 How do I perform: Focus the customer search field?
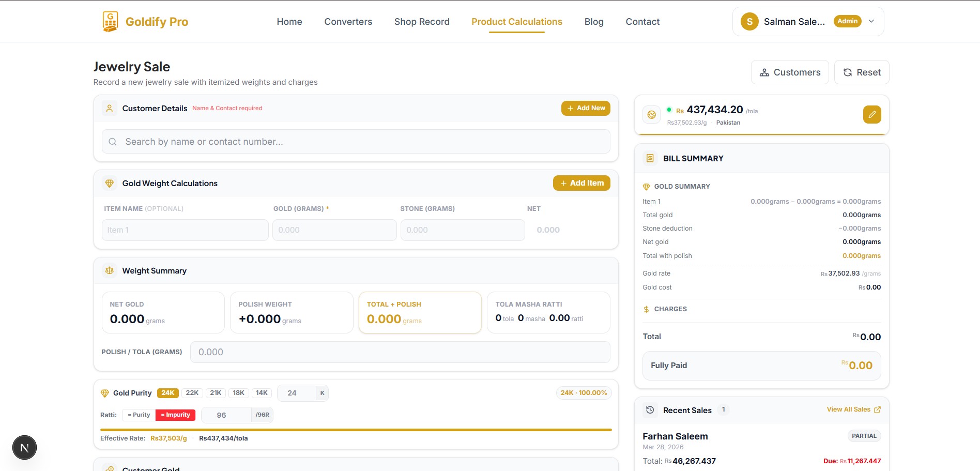[356, 142]
